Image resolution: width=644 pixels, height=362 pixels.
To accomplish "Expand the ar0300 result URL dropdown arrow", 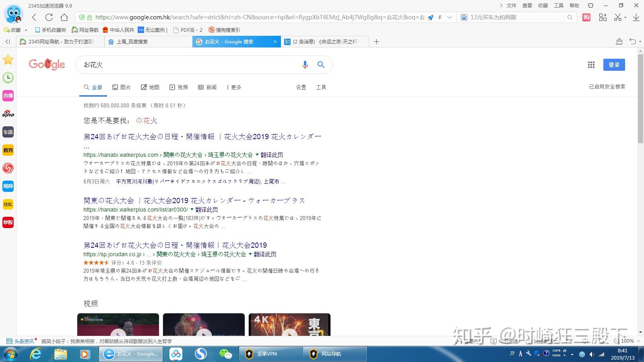I will (x=192, y=210).
